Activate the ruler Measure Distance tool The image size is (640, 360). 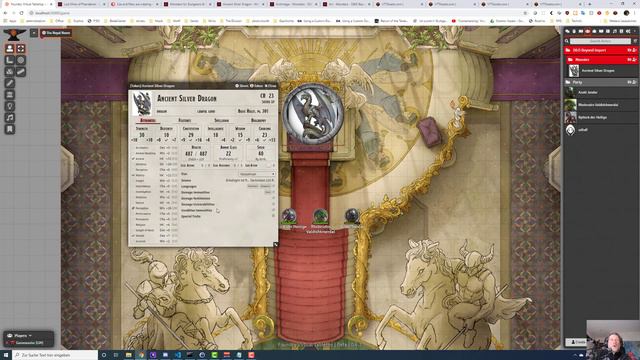coord(21,71)
